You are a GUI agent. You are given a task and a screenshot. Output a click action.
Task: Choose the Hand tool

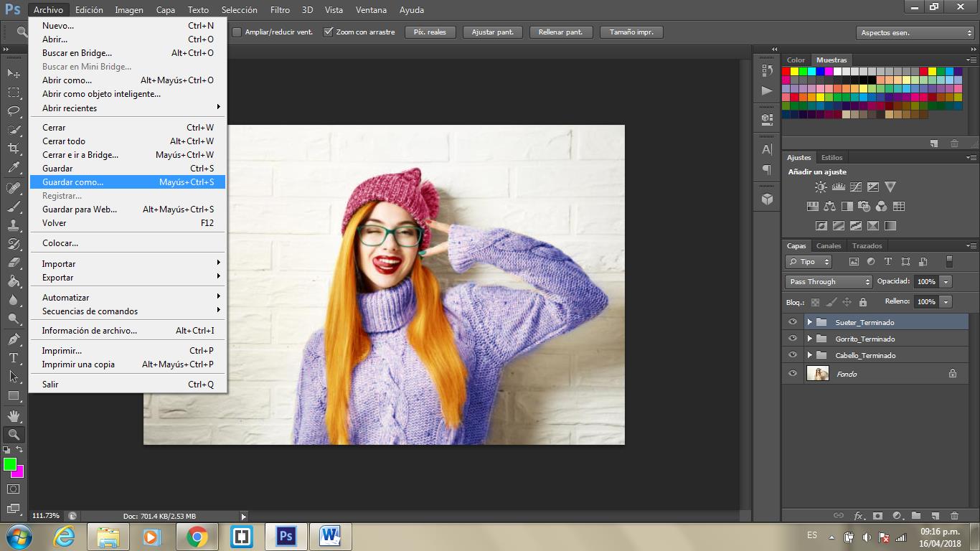pos(14,415)
